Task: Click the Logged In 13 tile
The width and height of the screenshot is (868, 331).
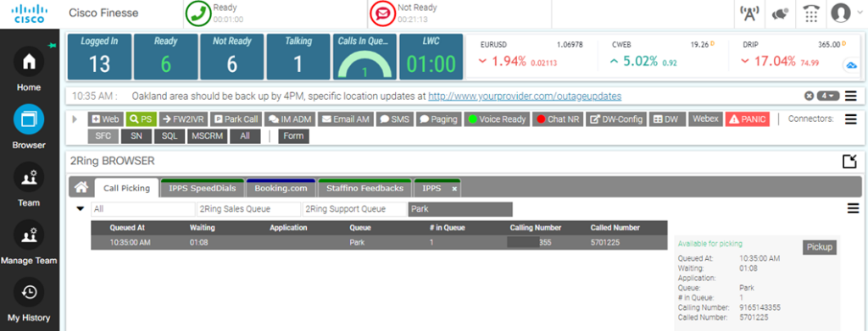Action: pos(100,57)
